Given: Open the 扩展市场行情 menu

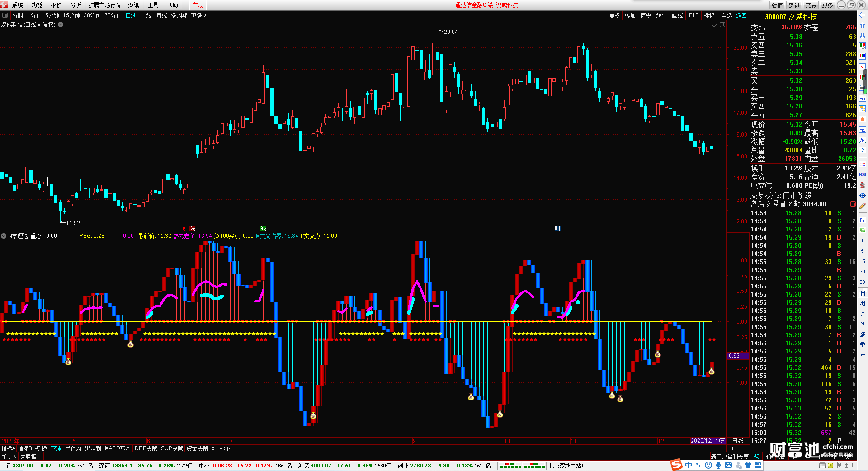Looking at the screenshot, I should (105, 5).
